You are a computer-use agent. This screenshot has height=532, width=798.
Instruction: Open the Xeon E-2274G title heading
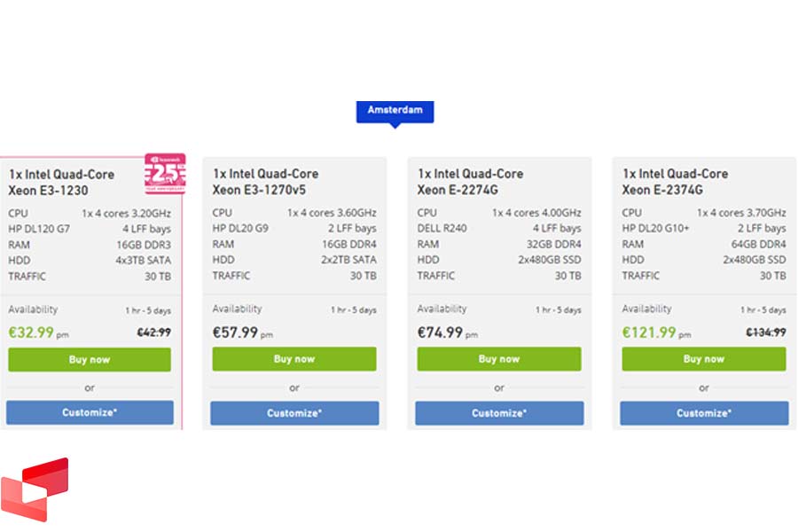[x=470, y=182]
